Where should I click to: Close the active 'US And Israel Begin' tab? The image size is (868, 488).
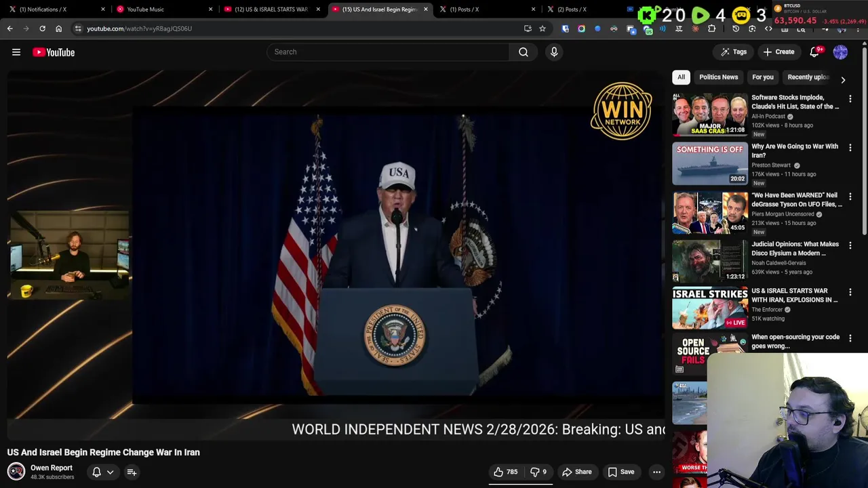pos(426,9)
